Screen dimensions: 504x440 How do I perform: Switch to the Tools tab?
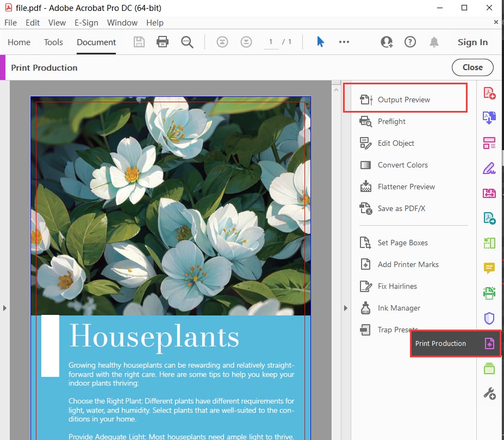53,42
